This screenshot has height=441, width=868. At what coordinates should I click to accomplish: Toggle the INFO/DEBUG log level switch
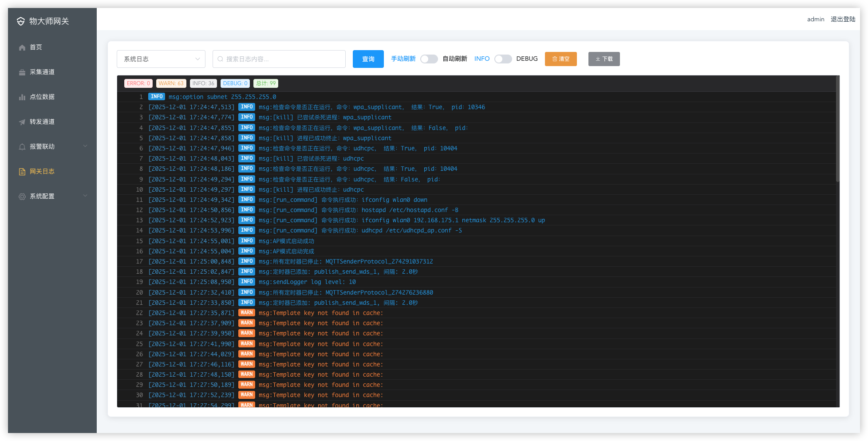point(503,59)
